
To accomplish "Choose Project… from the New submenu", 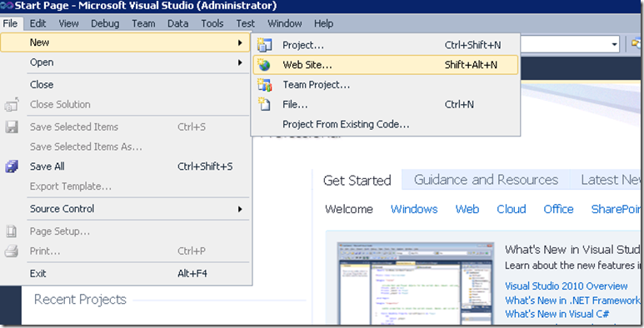I will pyautogui.click(x=386, y=45).
